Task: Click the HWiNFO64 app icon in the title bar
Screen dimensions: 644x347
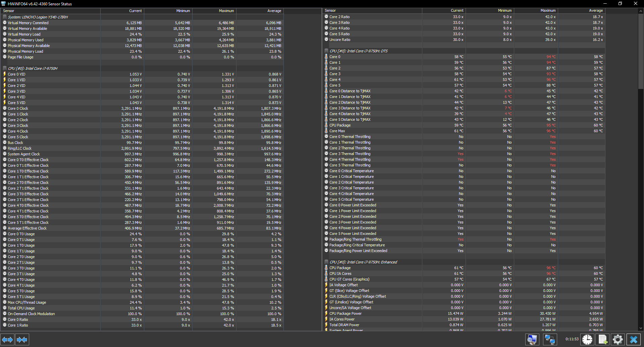Action: 3,4
